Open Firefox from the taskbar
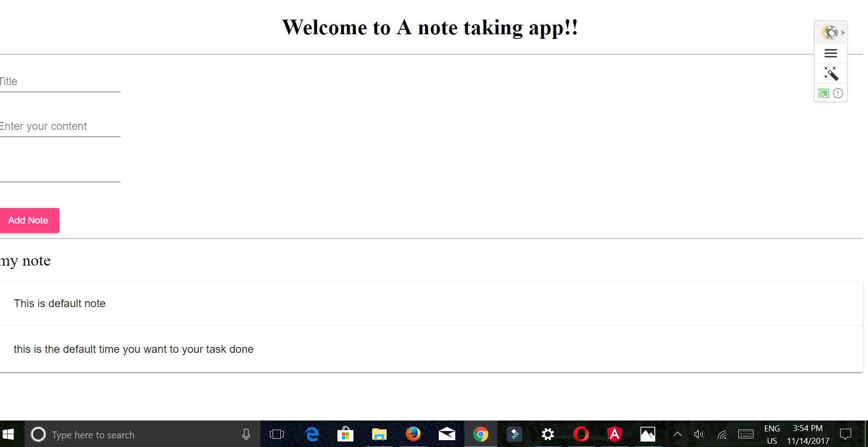Viewport: 868px width, 447px height. click(413, 434)
